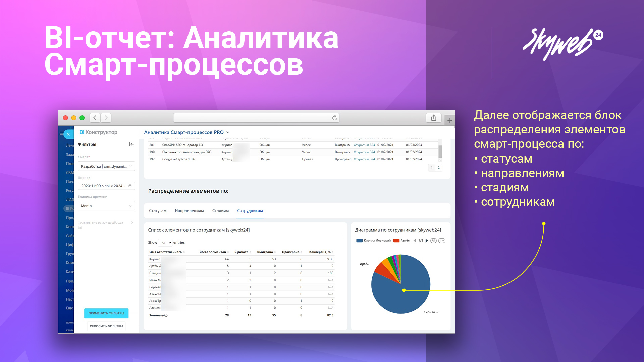Screen dimensions: 644x362
Task: Close sidebar with the blue X button
Action: click(x=68, y=134)
